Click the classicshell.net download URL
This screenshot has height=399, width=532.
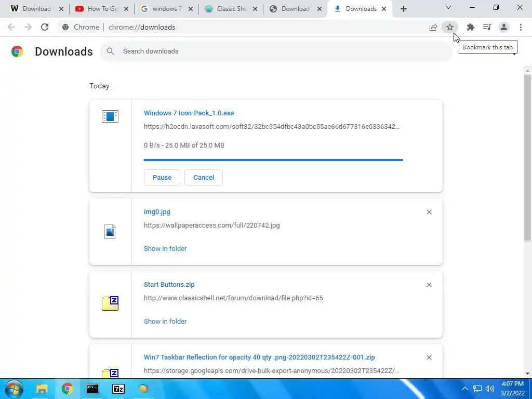(x=233, y=298)
